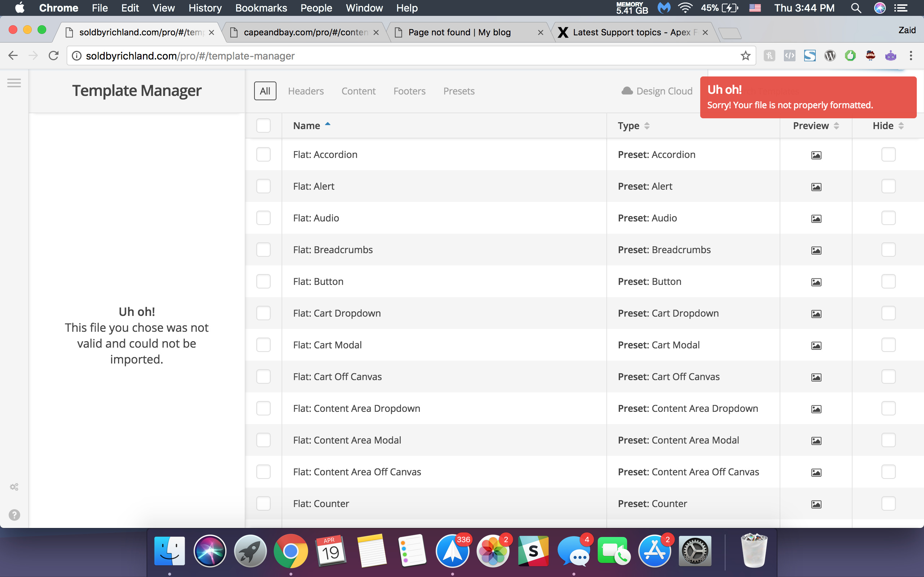
Task: Sort templates by Type column
Action: pos(633,125)
